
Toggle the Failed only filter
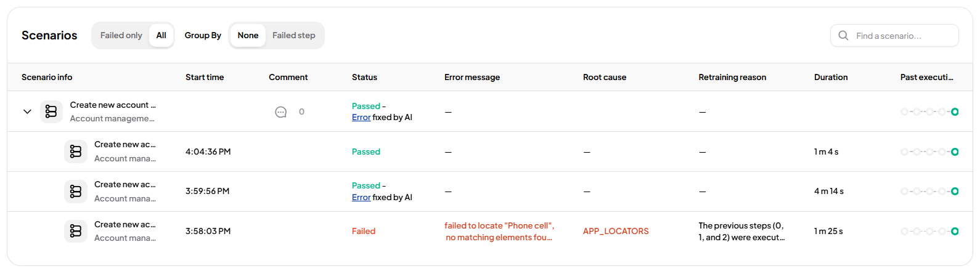pyautogui.click(x=121, y=36)
